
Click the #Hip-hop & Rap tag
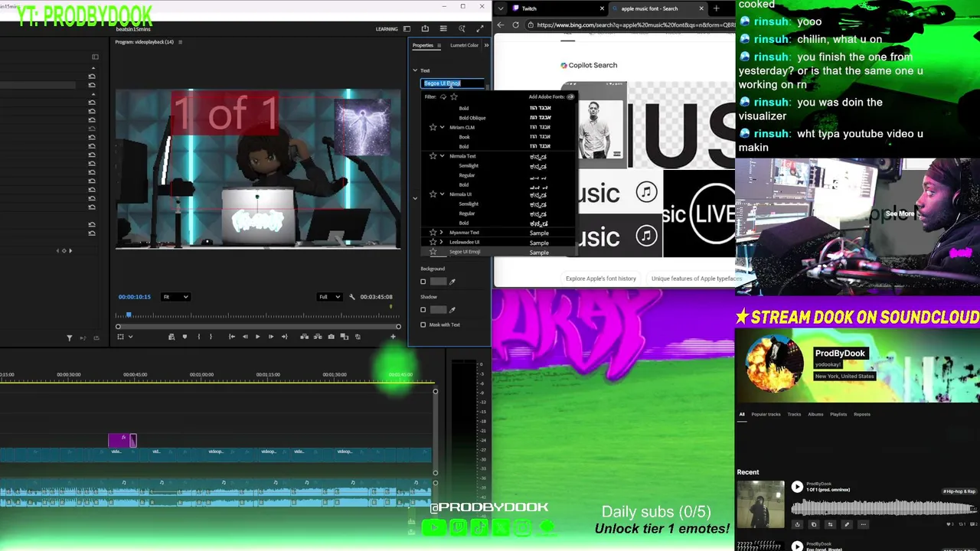coord(959,491)
